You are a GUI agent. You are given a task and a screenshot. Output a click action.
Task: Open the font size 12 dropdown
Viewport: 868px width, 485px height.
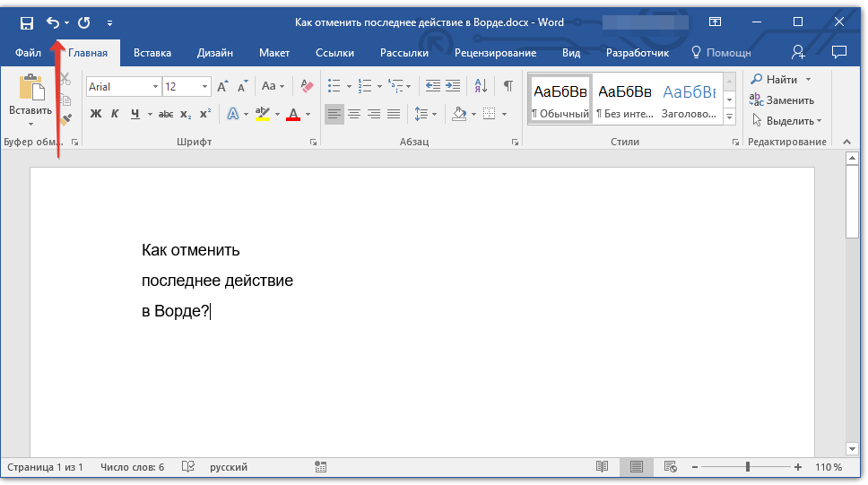[205, 87]
